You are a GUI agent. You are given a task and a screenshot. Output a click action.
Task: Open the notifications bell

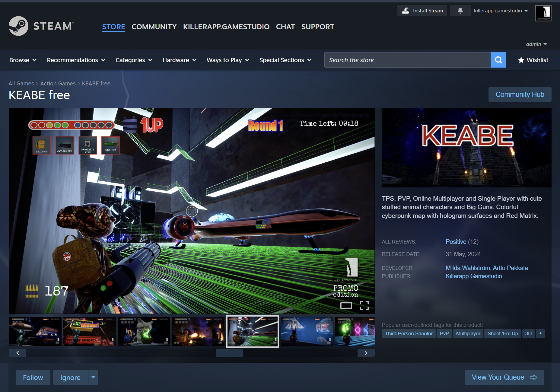click(x=460, y=11)
